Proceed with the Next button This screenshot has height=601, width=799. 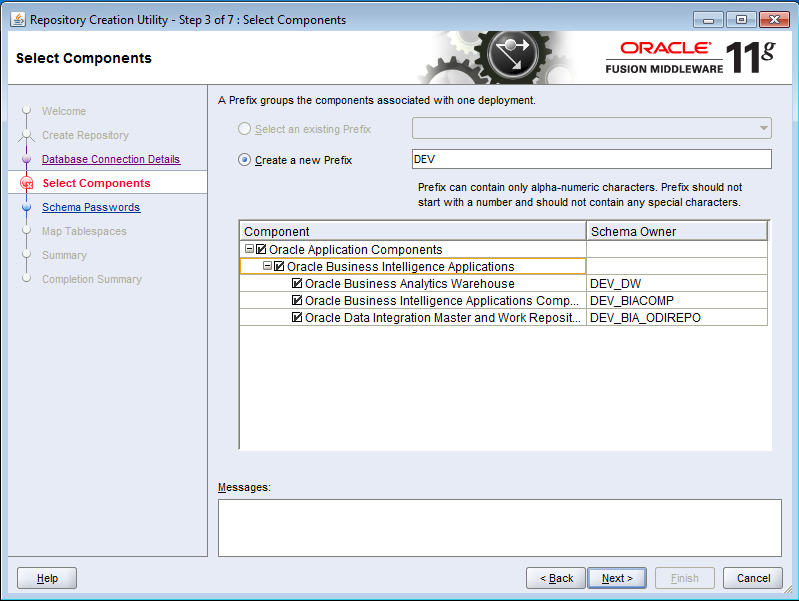click(x=617, y=578)
